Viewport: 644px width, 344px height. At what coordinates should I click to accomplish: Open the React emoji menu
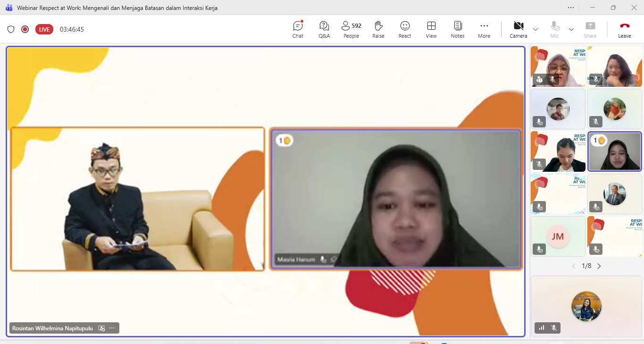click(404, 29)
